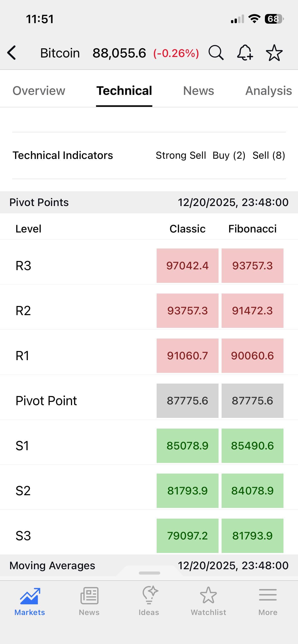This screenshot has width=298, height=644.
Task: Switch to the Overview tab
Action: click(x=39, y=91)
